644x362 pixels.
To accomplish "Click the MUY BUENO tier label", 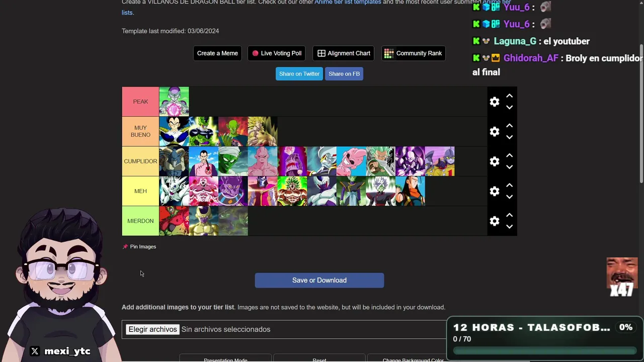I will pos(140,131).
